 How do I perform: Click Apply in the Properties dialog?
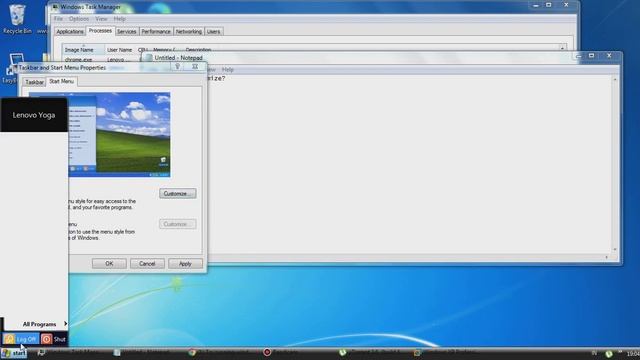point(185,264)
